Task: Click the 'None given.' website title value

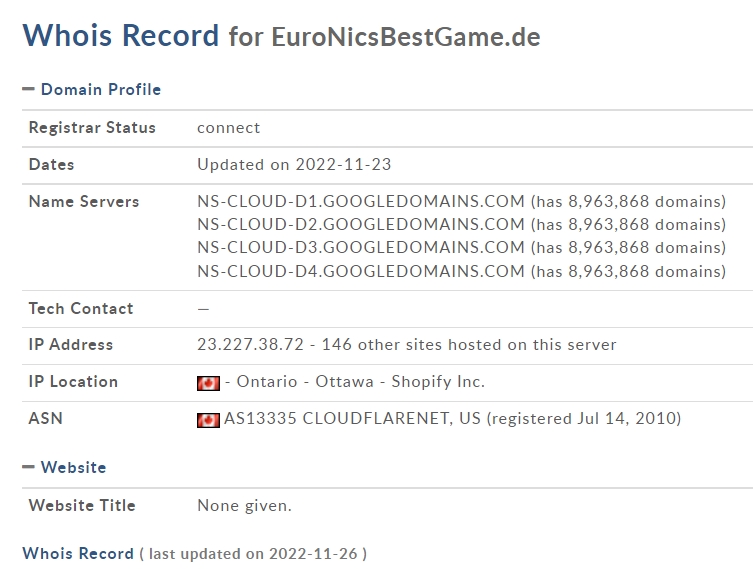Action: (244, 506)
